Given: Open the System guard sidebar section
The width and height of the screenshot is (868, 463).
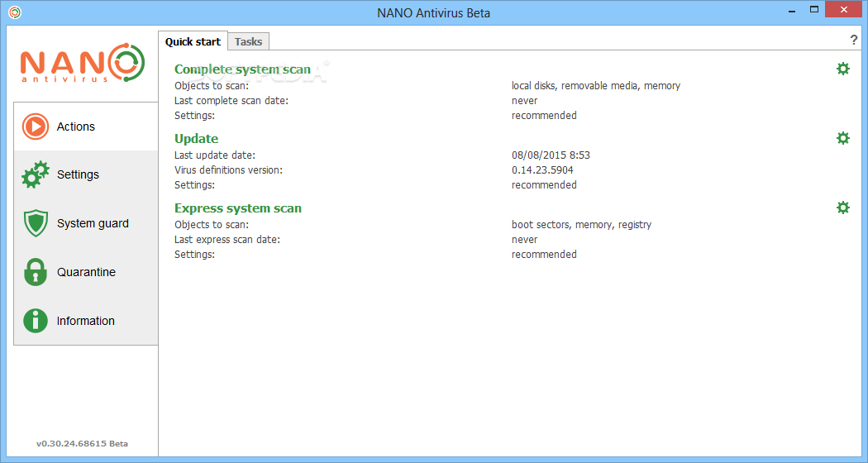Looking at the screenshot, I should (x=86, y=223).
